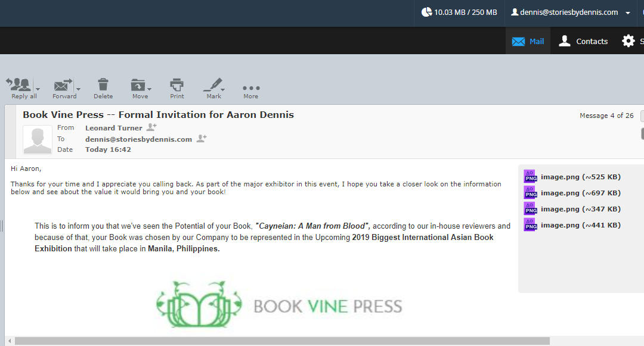Click the recipient address dennis@storiesbydennis.com

139,139
